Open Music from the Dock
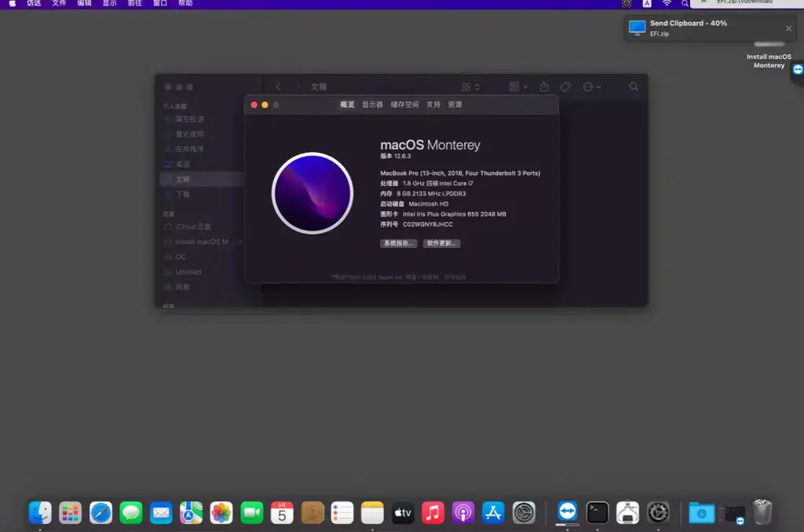 [433, 512]
